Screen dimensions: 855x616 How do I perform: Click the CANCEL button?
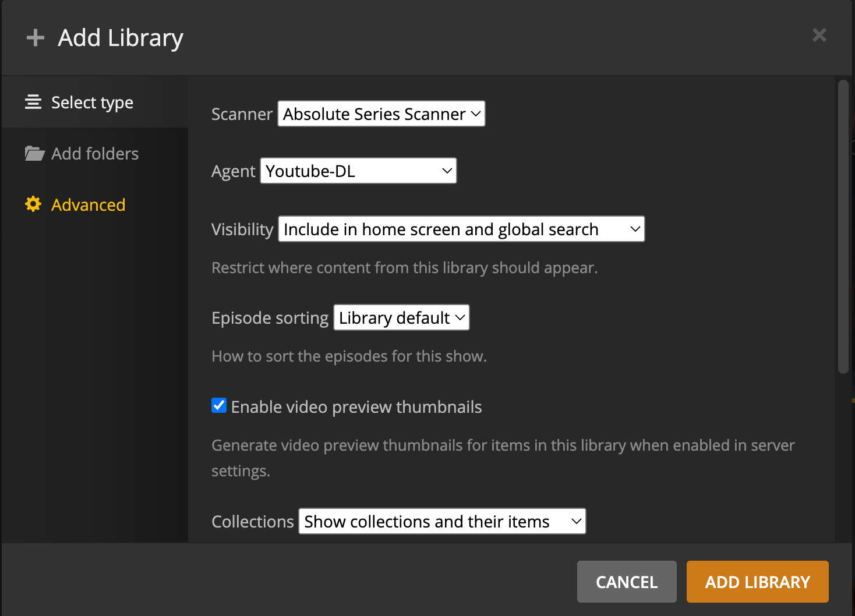coord(627,582)
